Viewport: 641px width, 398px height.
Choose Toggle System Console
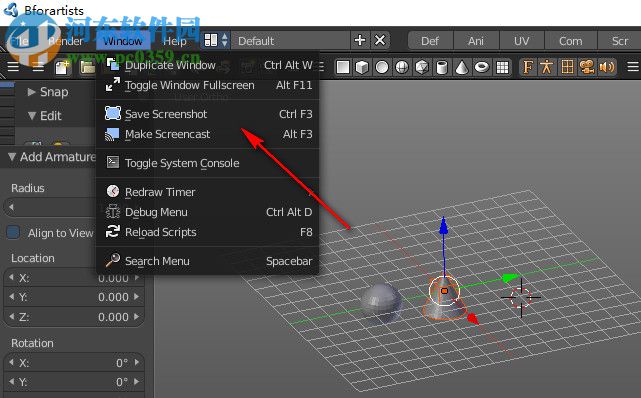(x=208, y=163)
